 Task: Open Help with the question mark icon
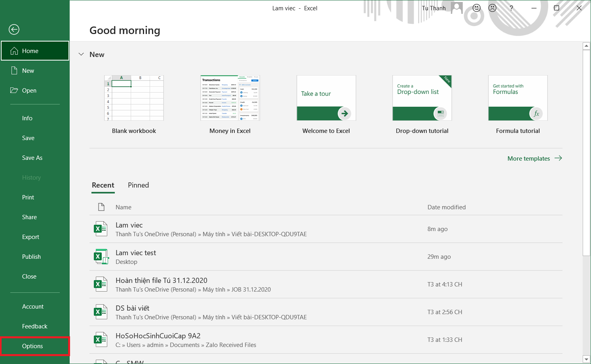click(x=511, y=8)
